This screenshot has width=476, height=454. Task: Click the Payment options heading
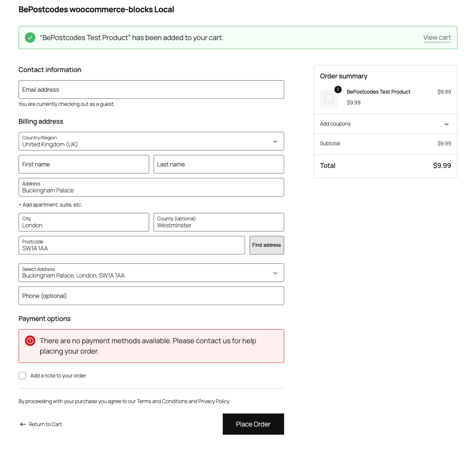pos(45,319)
